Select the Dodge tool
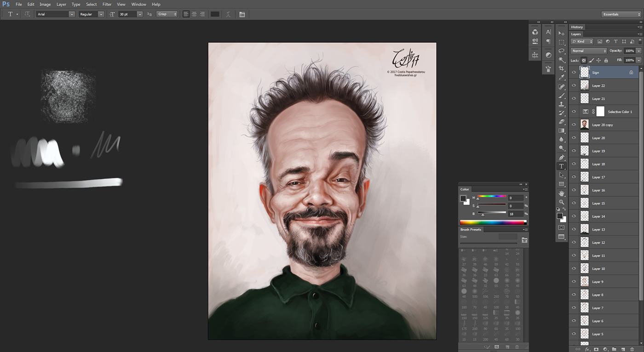The image size is (644, 352). pyautogui.click(x=561, y=148)
